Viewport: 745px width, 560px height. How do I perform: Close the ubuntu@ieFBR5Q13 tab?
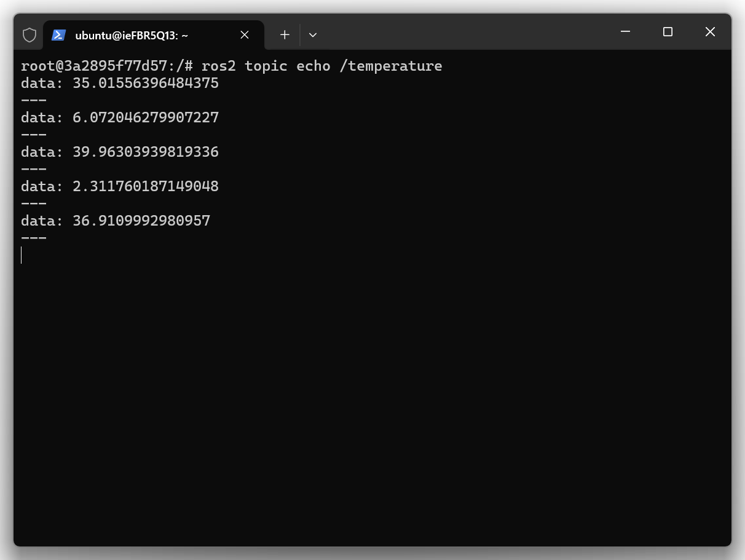point(245,35)
